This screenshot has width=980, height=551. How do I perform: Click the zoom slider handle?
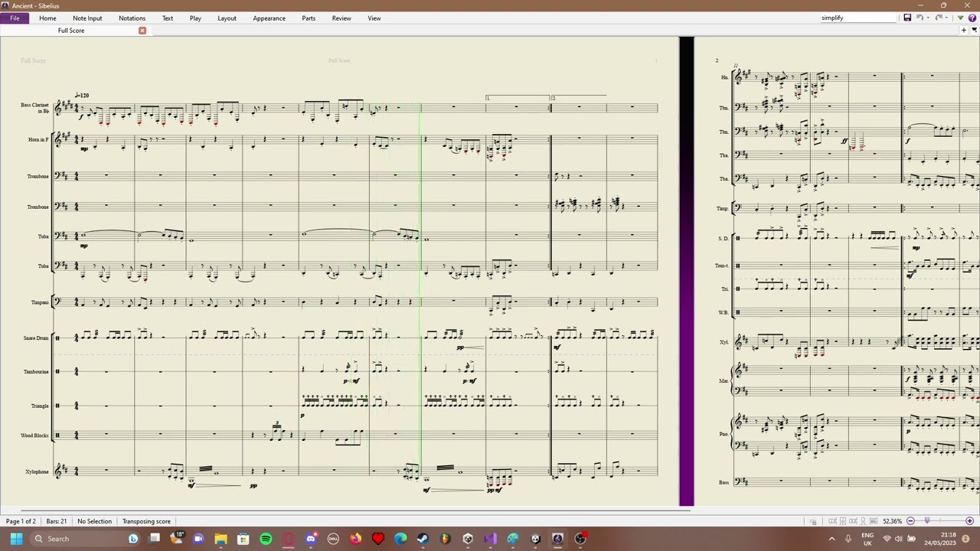click(x=927, y=521)
